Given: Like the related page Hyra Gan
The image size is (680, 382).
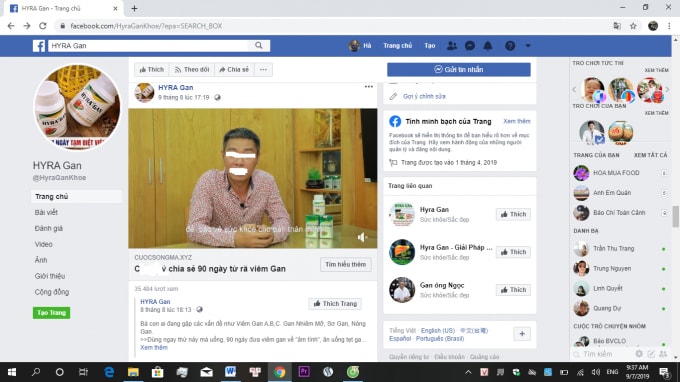Looking at the screenshot, I should (x=513, y=214).
